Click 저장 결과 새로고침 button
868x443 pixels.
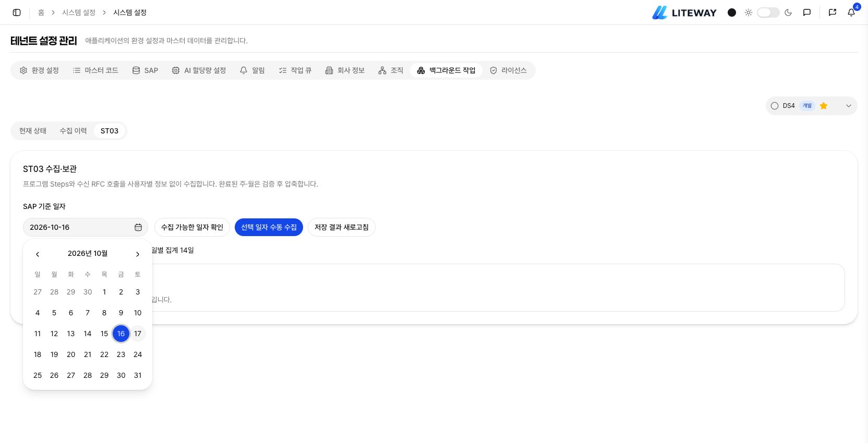coord(342,227)
